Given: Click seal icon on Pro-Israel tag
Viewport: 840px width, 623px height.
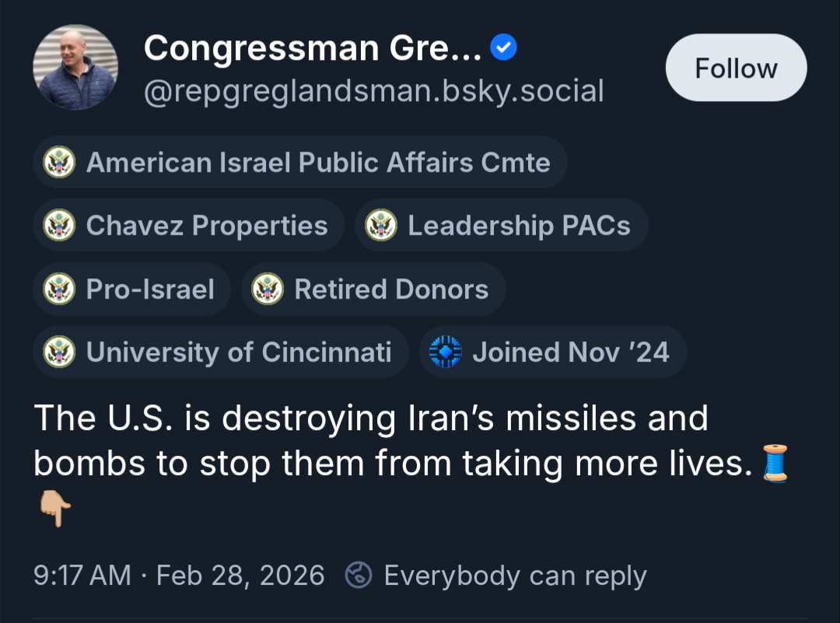Looking at the screenshot, I should 59,289.
